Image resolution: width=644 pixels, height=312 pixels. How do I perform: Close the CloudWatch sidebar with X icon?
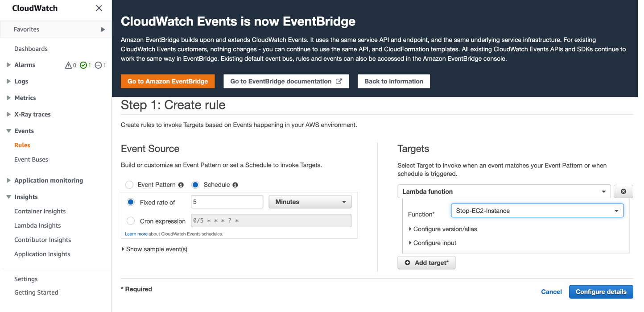point(99,8)
